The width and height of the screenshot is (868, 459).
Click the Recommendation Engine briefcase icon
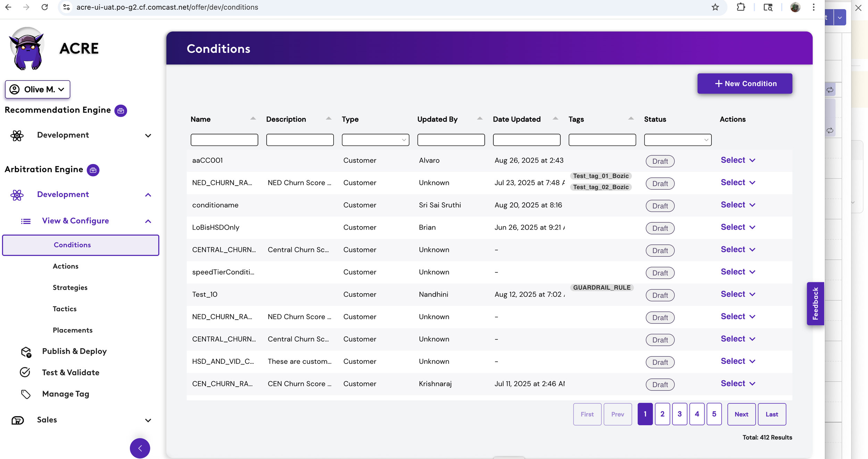pos(120,110)
